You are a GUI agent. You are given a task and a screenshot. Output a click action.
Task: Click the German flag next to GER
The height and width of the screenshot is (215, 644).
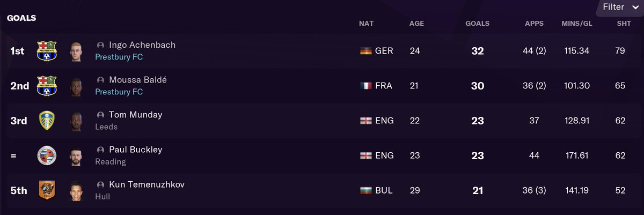[x=365, y=51]
